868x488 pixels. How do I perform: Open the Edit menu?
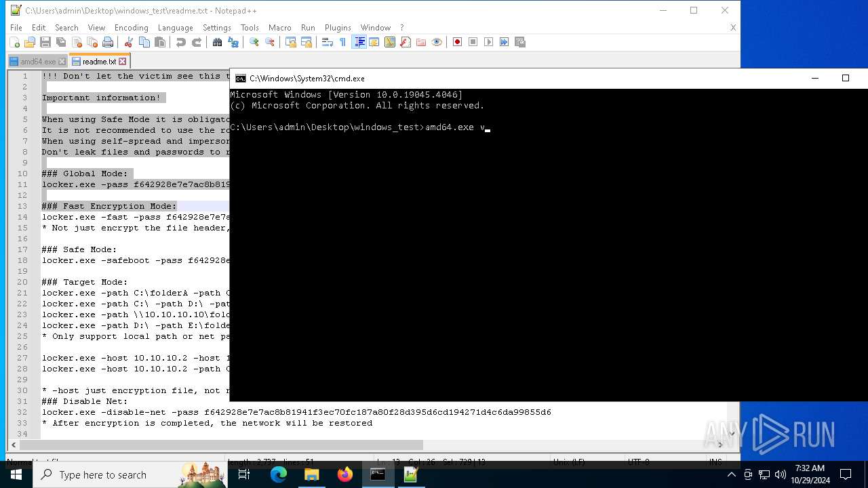pos(39,28)
